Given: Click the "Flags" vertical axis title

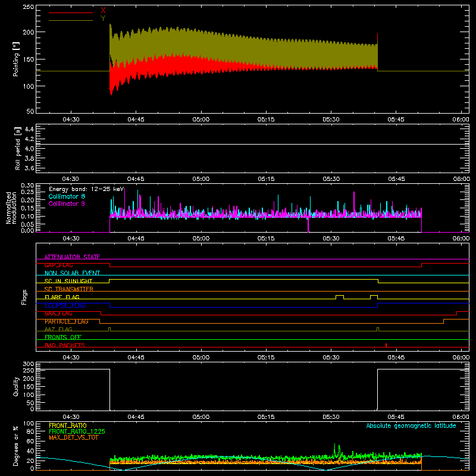Looking at the screenshot, I should click(24, 297).
